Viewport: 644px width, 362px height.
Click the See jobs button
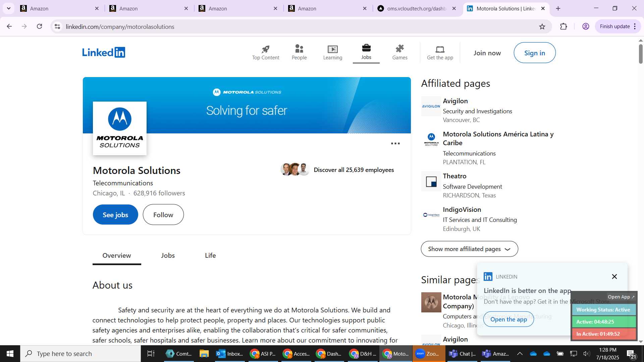(115, 215)
